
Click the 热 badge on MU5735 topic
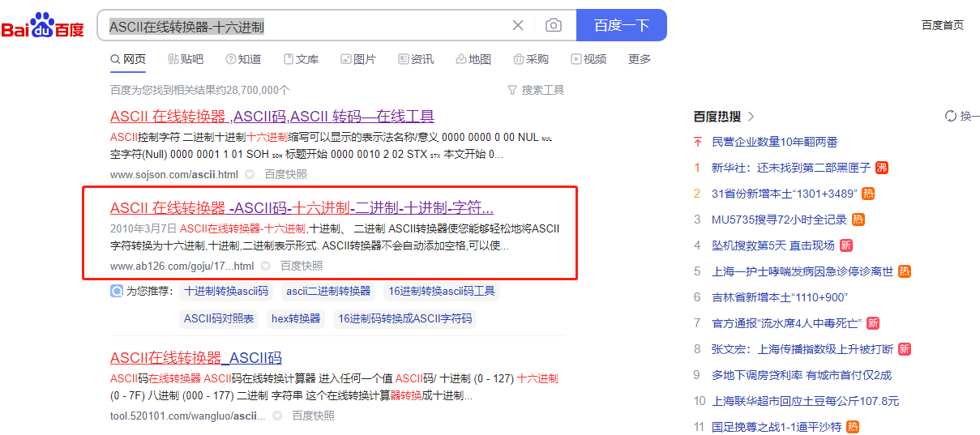pos(858,220)
